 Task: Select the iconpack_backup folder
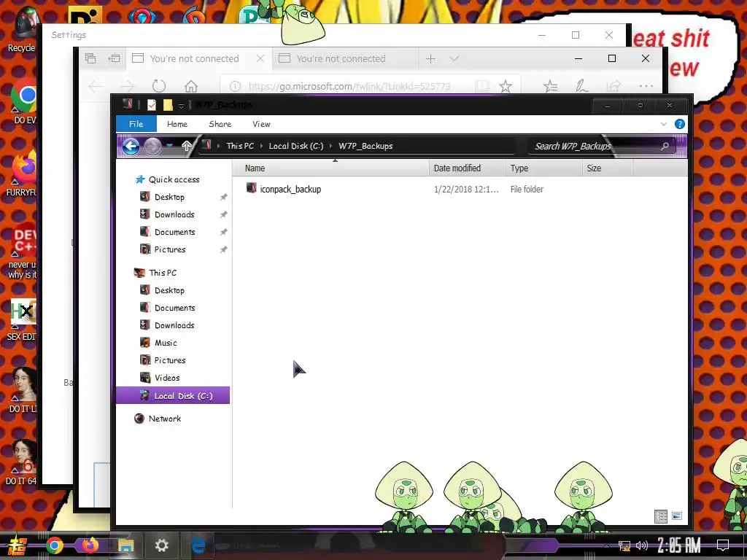point(290,189)
